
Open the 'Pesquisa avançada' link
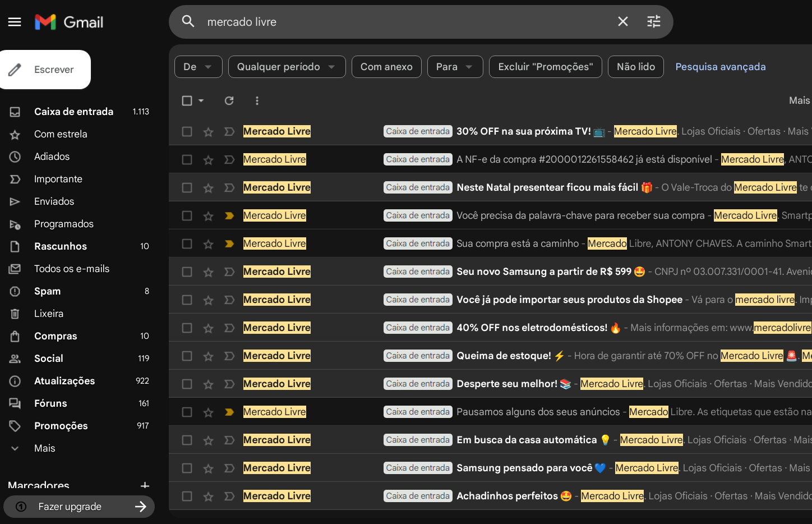click(720, 67)
